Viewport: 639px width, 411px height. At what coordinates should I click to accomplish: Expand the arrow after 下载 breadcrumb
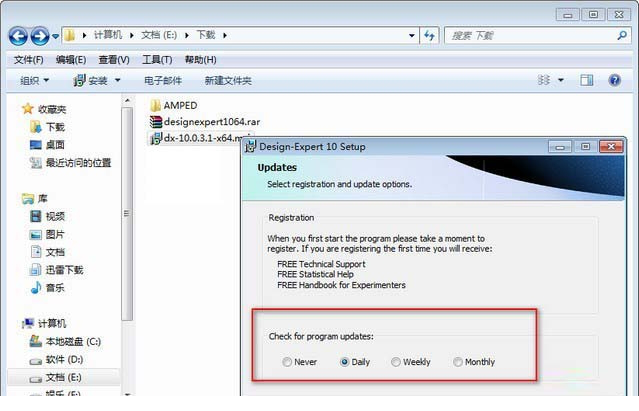tap(225, 35)
